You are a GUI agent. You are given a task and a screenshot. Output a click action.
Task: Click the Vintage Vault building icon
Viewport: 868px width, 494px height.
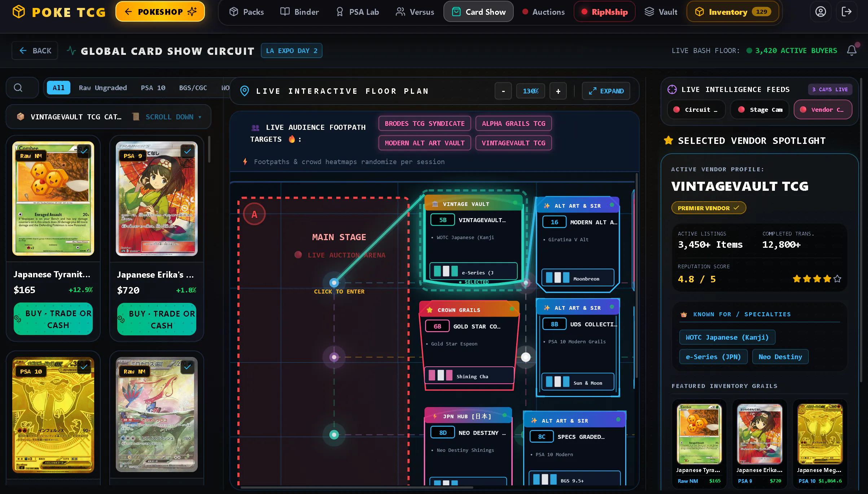(x=435, y=204)
